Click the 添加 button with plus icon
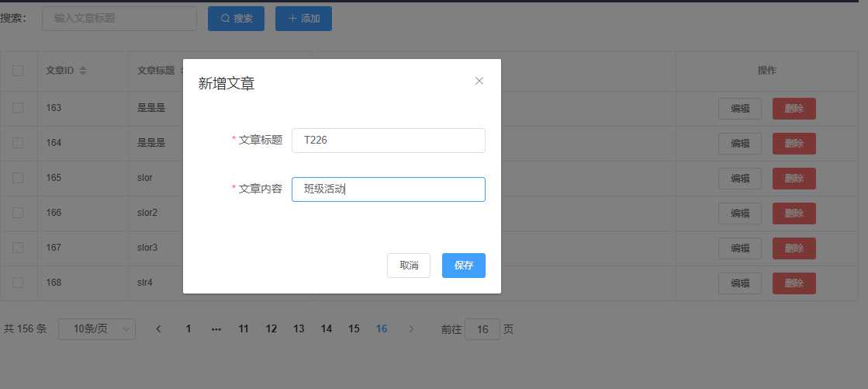The width and height of the screenshot is (868, 389). [x=304, y=19]
